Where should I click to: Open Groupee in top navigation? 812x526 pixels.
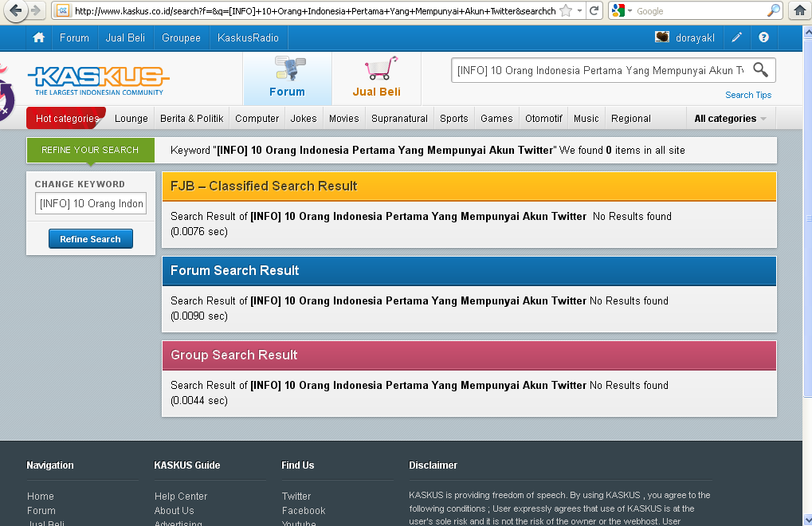click(x=181, y=37)
